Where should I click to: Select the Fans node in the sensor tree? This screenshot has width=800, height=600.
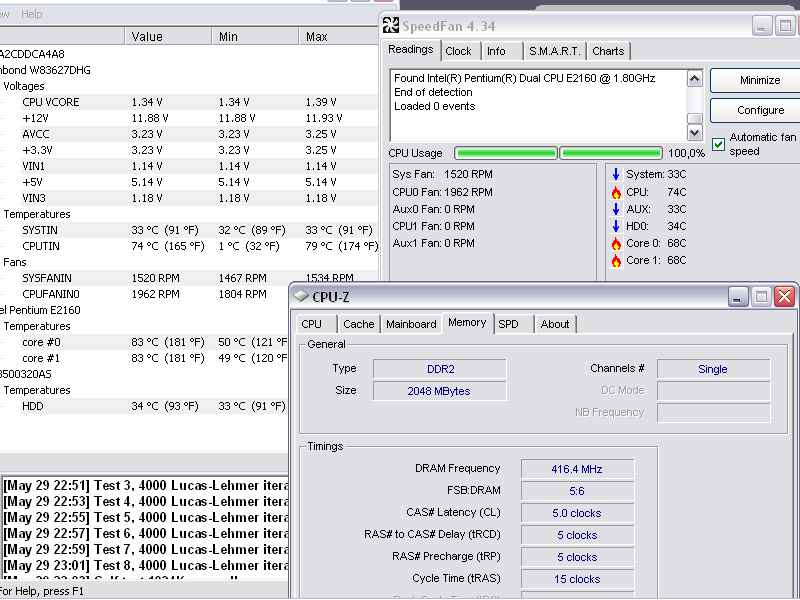(x=15, y=262)
